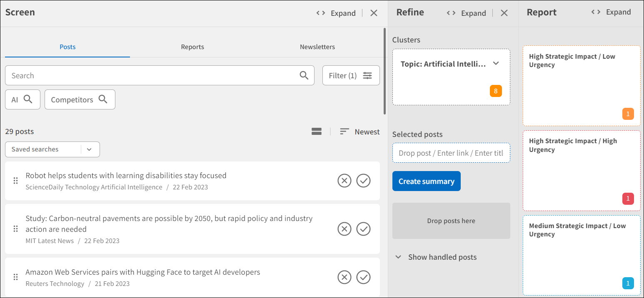Switch posts list view layout icon
The image size is (644, 298).
[317, 132]
